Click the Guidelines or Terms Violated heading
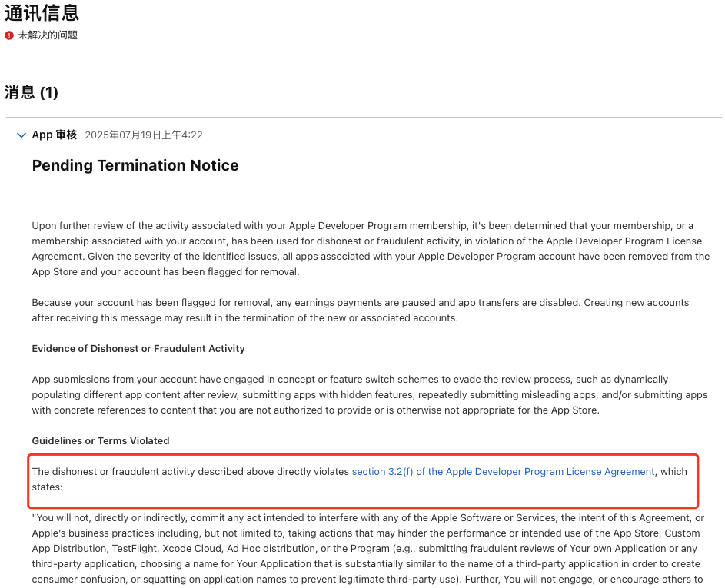This screenshot has width=725, height=588. pos(101,440)
